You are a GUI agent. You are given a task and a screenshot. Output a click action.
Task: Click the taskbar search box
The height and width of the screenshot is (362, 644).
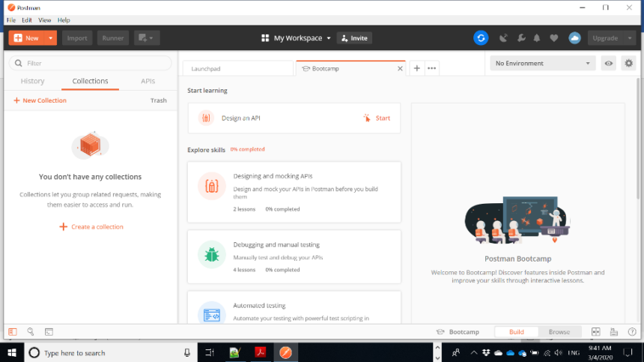(x=111, y=352)
